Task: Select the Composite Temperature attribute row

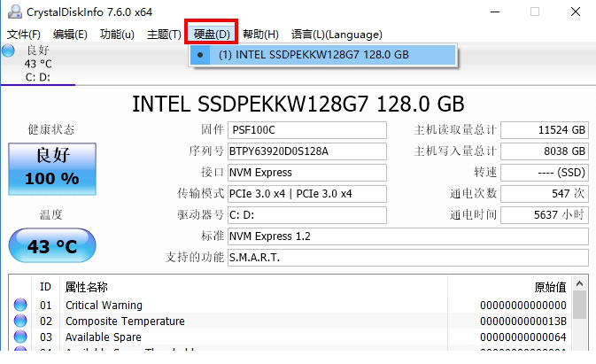Action: 290,321
